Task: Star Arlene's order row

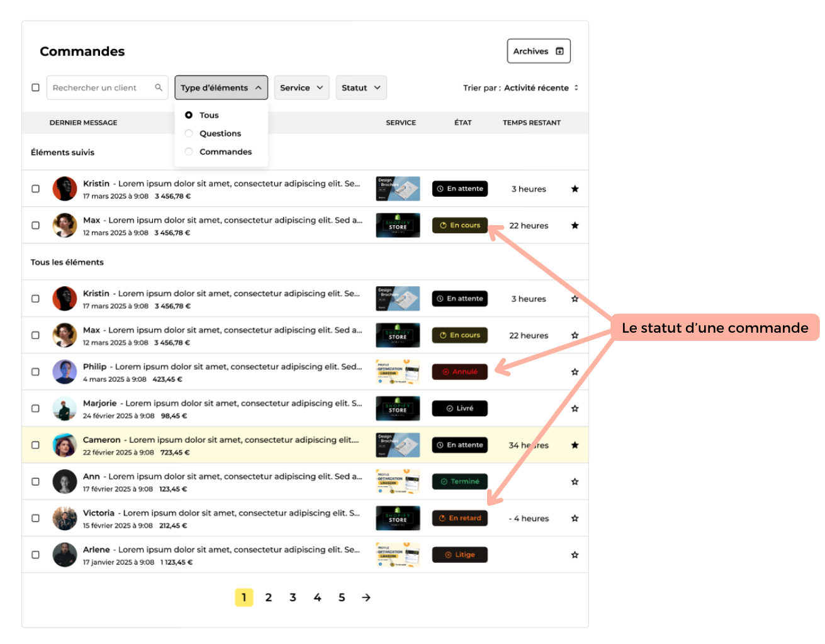Action: click(x=575, y=555)
